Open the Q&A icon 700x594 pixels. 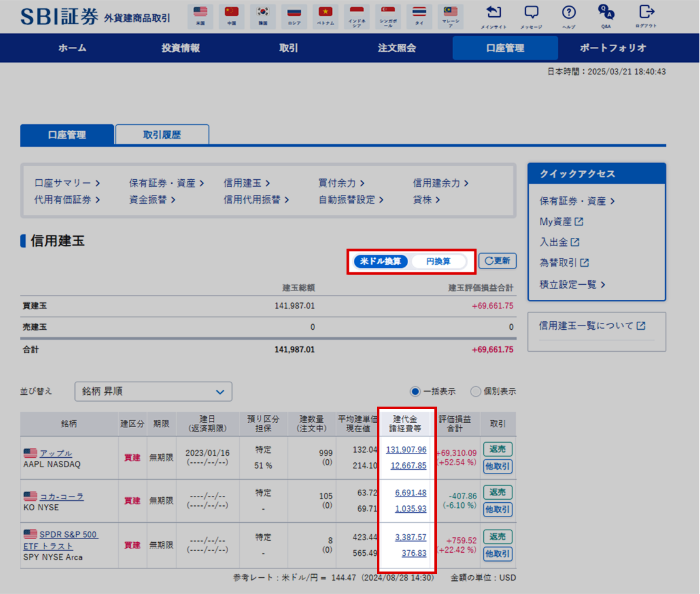(606, 16)
